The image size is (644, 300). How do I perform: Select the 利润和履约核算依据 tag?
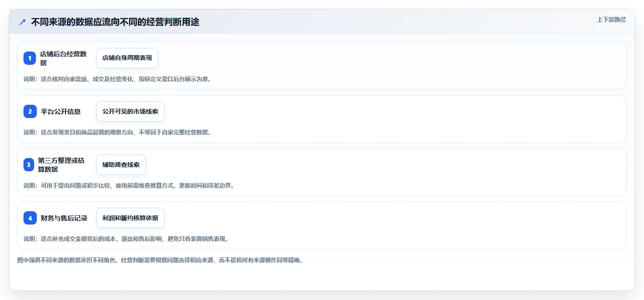point(130,218)
